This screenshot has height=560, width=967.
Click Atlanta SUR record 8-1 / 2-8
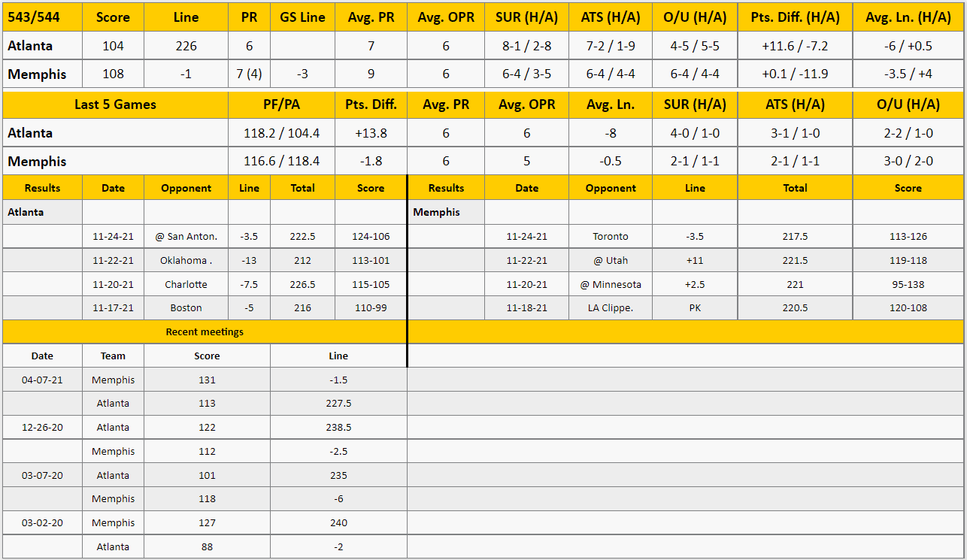(526, 46)
